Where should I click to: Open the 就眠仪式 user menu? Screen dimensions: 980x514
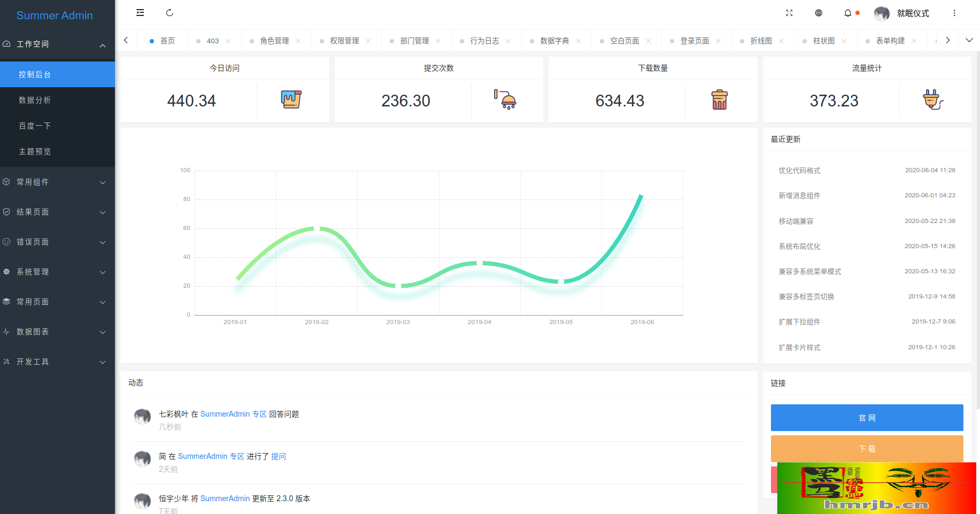[913, 13]
